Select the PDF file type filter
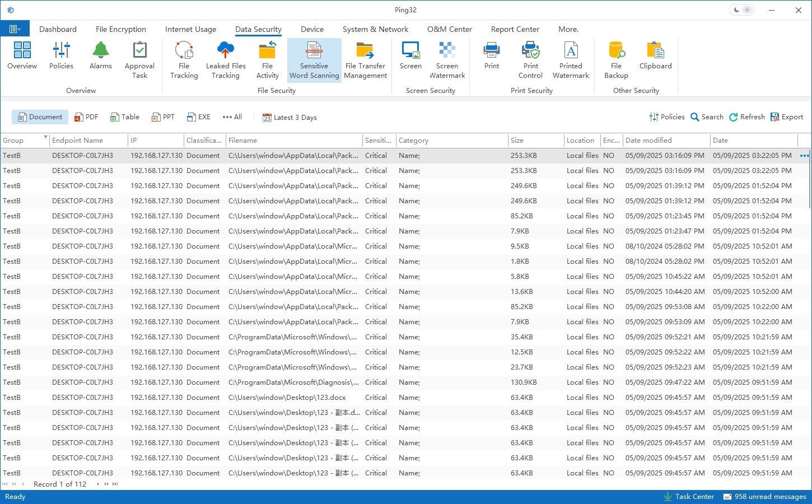Screen dimensions: 812x504 pos(86,117)
